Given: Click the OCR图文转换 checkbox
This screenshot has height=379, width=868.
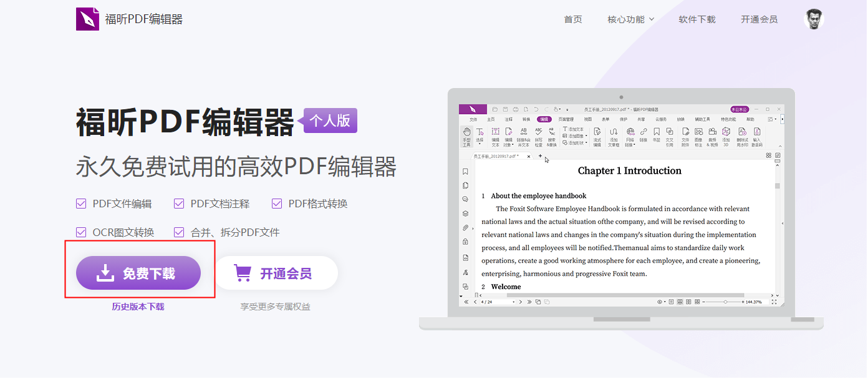Looking at the screenshot, I should [81, 231].
